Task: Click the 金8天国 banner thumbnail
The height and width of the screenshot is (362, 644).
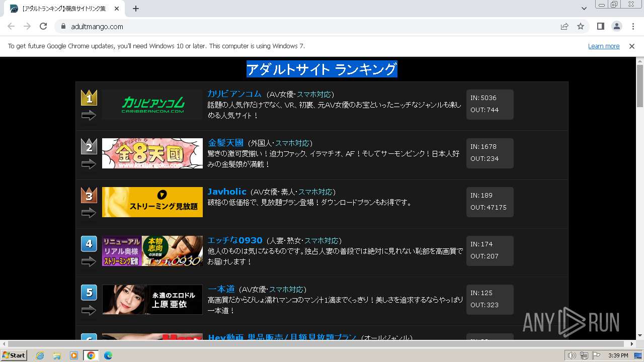Action: tap(152, 153)
